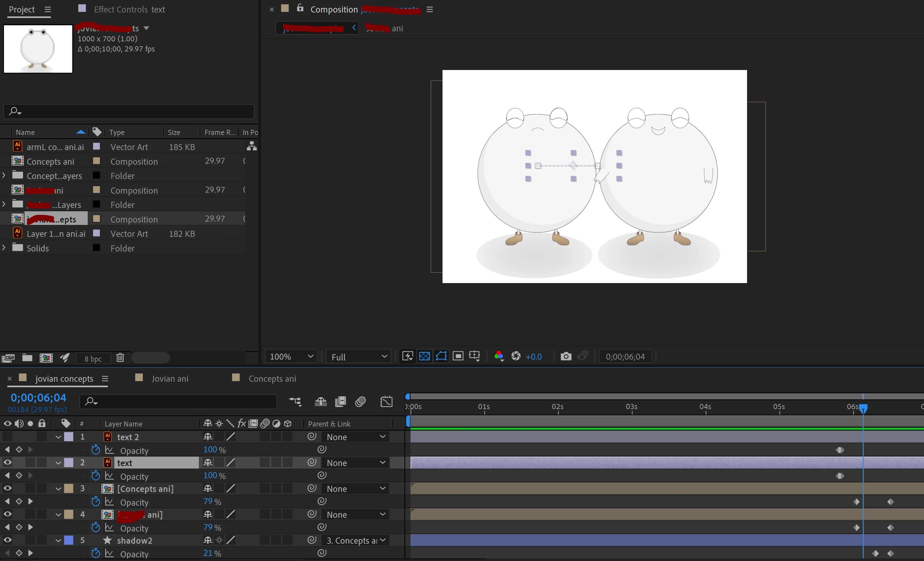Screen dimensions: 924x561
Task: Toggle the Opacity stopwatch on the 'text' layer
Action: pyautogui.click(x=96, y=476)
